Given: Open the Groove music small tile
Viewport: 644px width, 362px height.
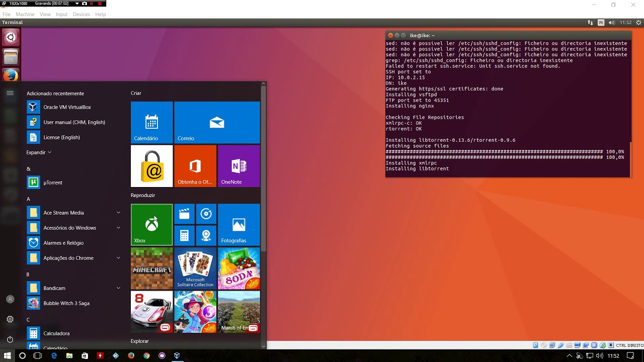Looking at the screenshot, I should point(206,214).
